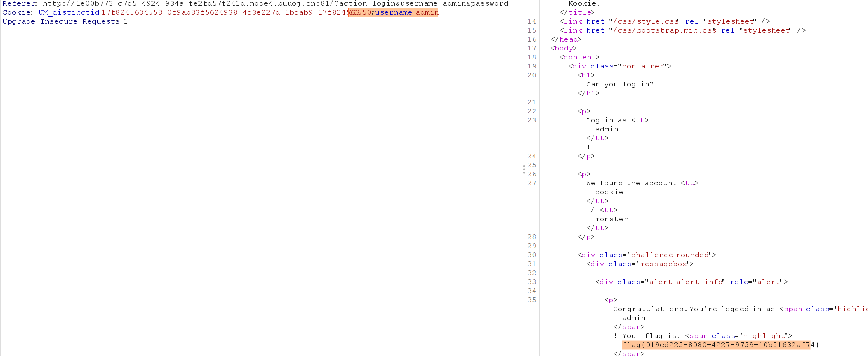
Task: Click the <content> tag
Action: tap(579, 57)
